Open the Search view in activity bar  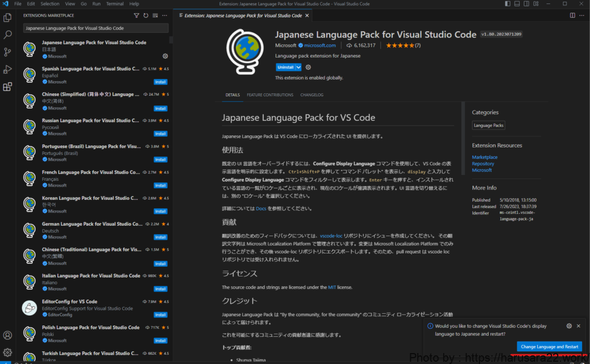coord(7,35)
